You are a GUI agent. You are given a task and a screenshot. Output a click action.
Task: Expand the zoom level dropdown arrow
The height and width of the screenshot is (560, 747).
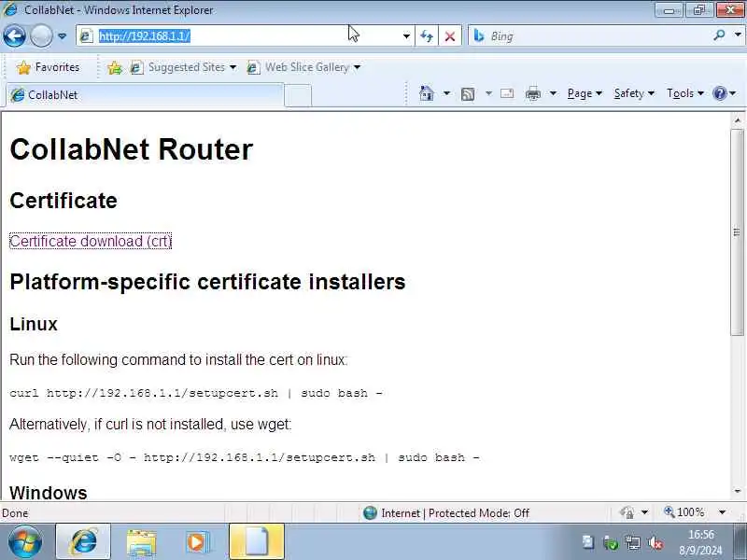tap(722, 512)
